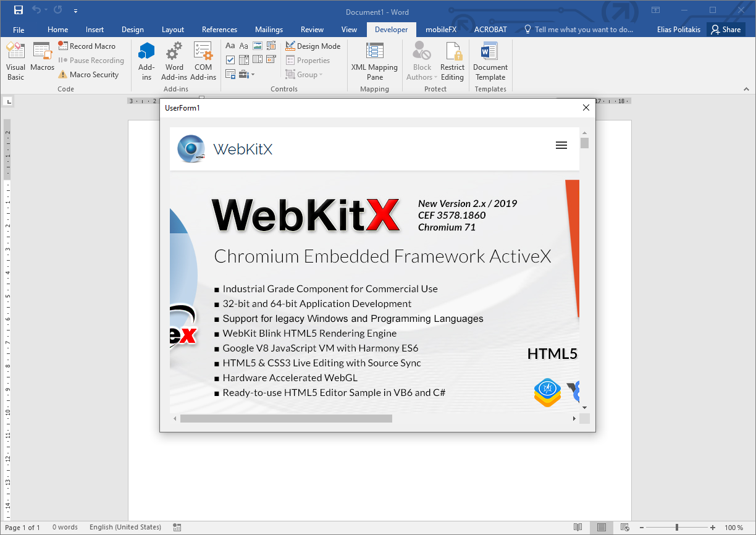
Task: Toggle Design Mode
Action: coord(313,46)
